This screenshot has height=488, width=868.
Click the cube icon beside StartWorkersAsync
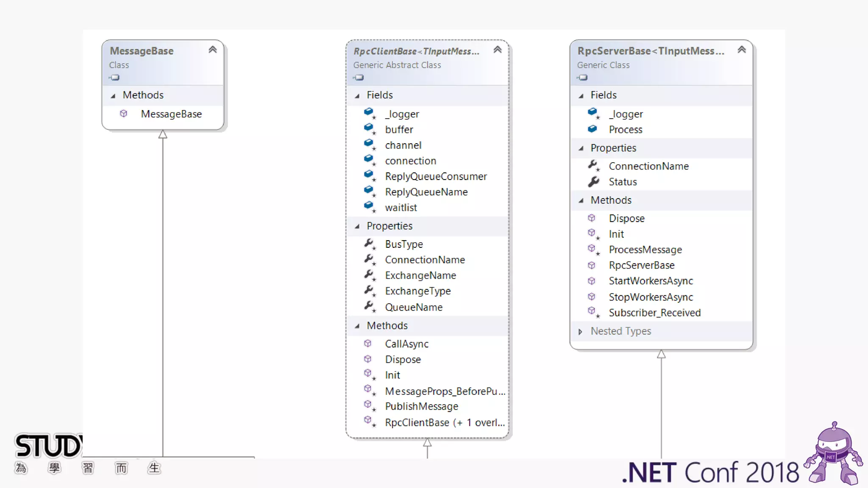(x=592, y=281)
